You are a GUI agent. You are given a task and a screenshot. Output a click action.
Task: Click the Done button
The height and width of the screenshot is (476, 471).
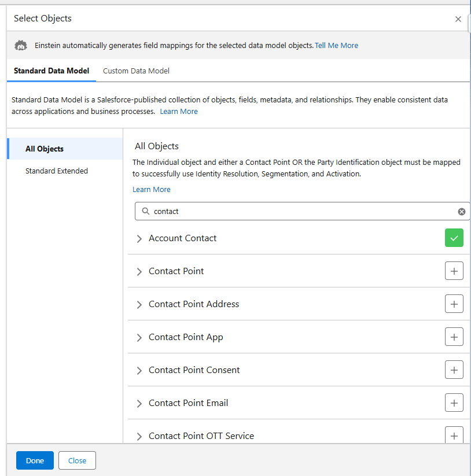[x=35, y=460]
